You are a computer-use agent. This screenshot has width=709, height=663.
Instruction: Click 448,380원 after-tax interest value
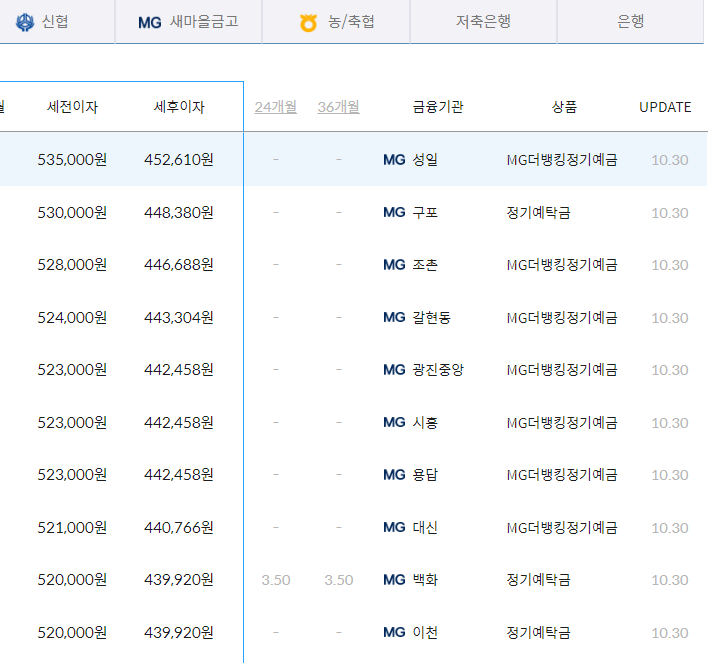pyautogui.click(x=179, y=213)
